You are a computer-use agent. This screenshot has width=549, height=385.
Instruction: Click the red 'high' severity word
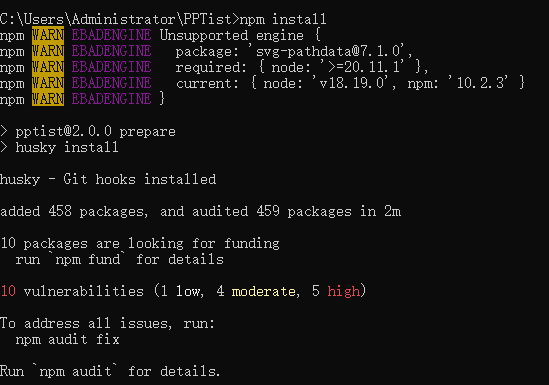pos(343,291)
